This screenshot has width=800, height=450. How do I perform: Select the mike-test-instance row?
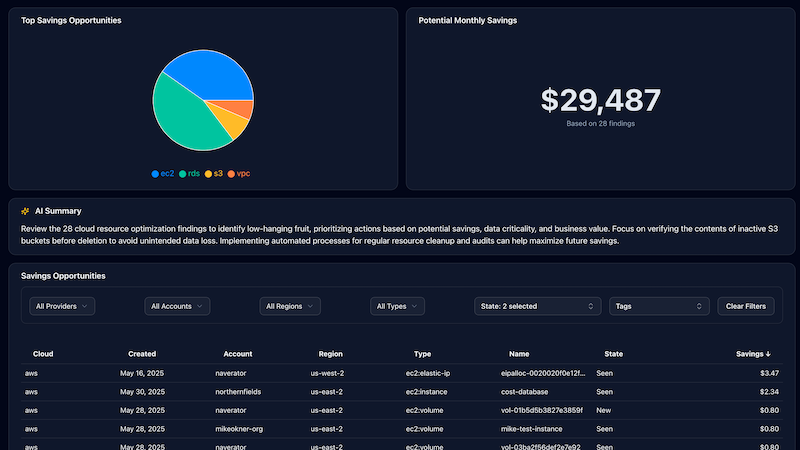click(x=400, y=428)
